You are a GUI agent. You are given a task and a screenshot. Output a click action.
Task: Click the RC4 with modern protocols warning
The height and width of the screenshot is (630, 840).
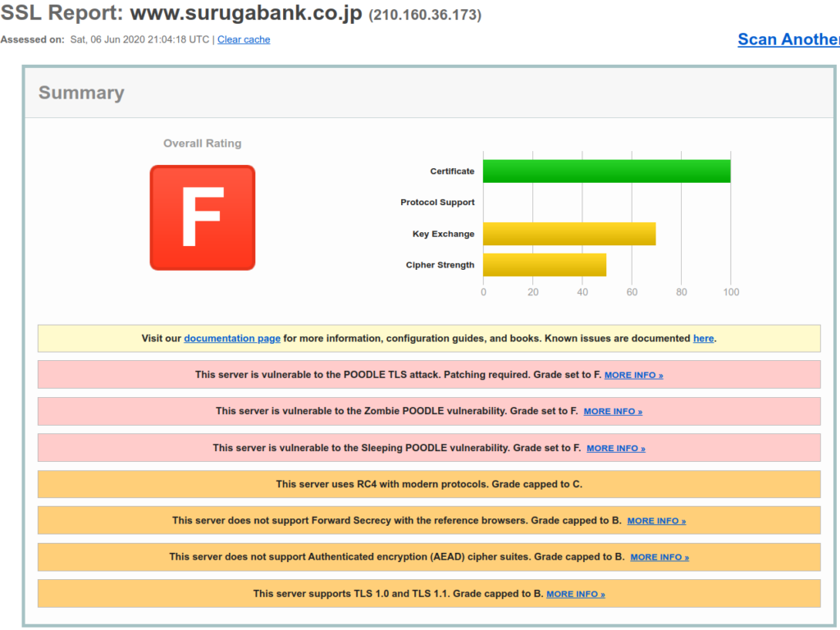pos(429,484)
